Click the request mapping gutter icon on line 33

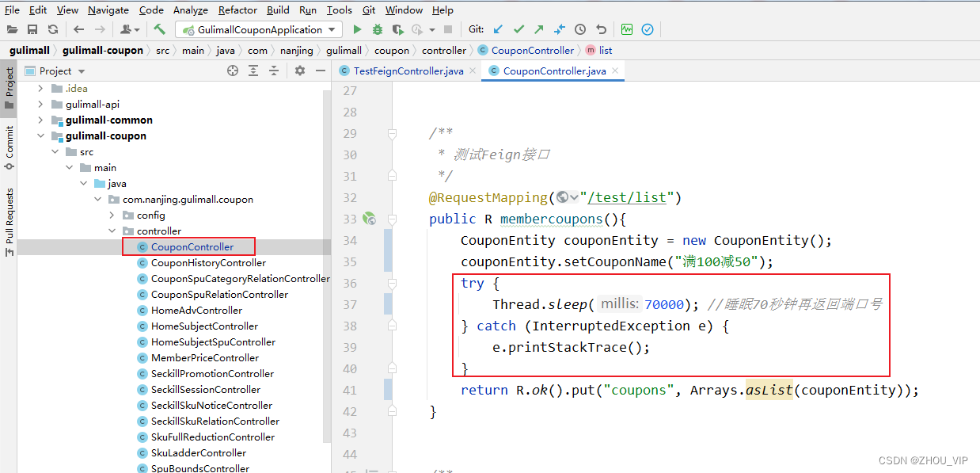point(369,219)
